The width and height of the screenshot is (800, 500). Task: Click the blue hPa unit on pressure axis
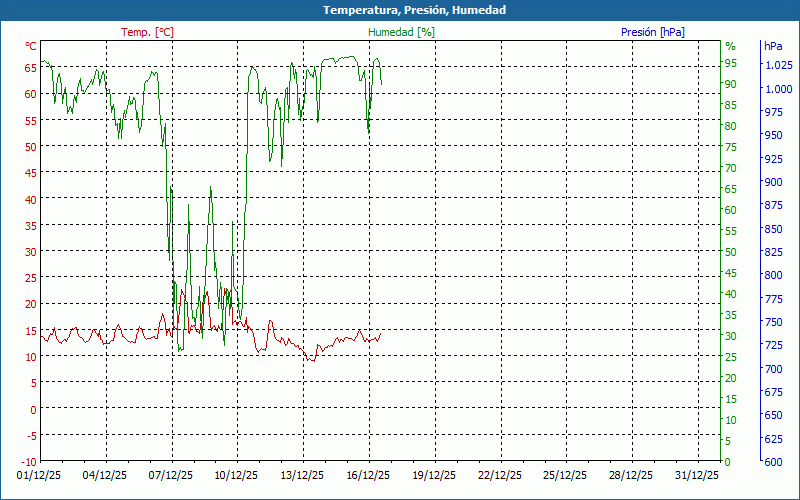tap(773, 46)
